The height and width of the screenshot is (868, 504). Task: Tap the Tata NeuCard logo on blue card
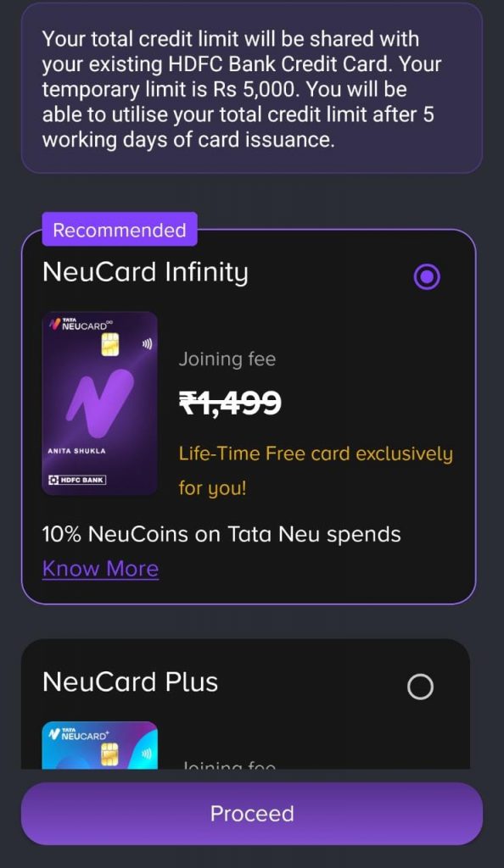pyautogui.click(x=79, y=734)
